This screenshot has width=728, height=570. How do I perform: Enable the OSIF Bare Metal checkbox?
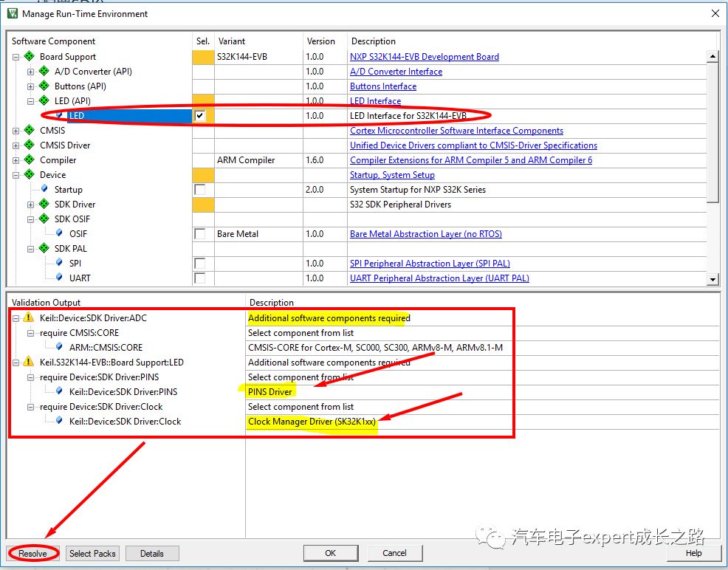click(x=200, y=233)
